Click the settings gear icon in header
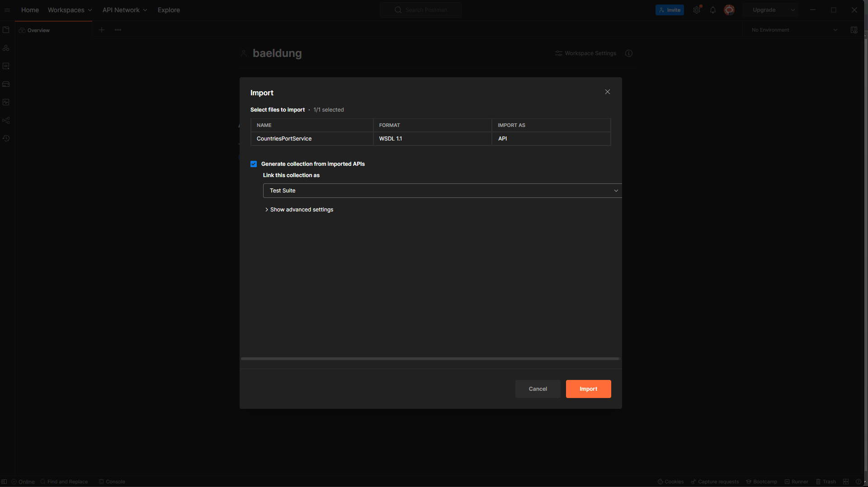This screenshot has height=487, width=868. click(x=697, y=10)
